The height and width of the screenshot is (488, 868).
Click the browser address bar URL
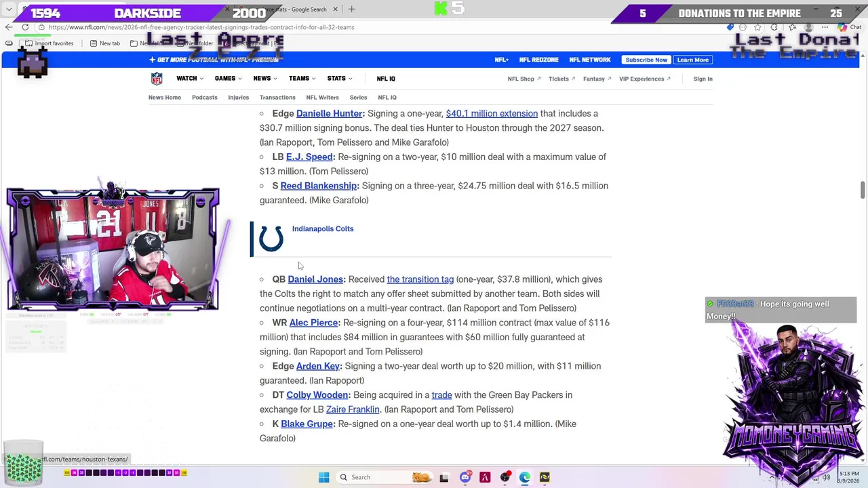pos(201,27)
